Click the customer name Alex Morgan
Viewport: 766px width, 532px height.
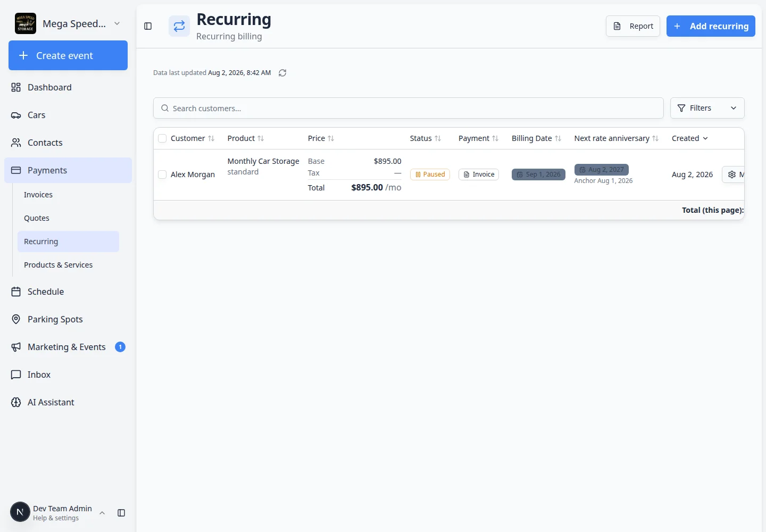(193, 174)
